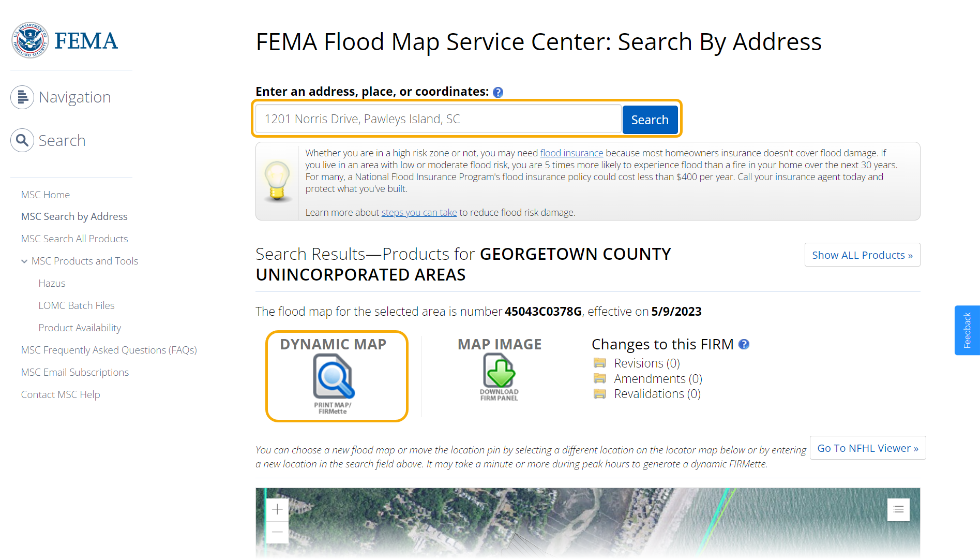The width and height of the screenshot is (980, 559).
Task: Click into the address input field
Action: [438, 119]
